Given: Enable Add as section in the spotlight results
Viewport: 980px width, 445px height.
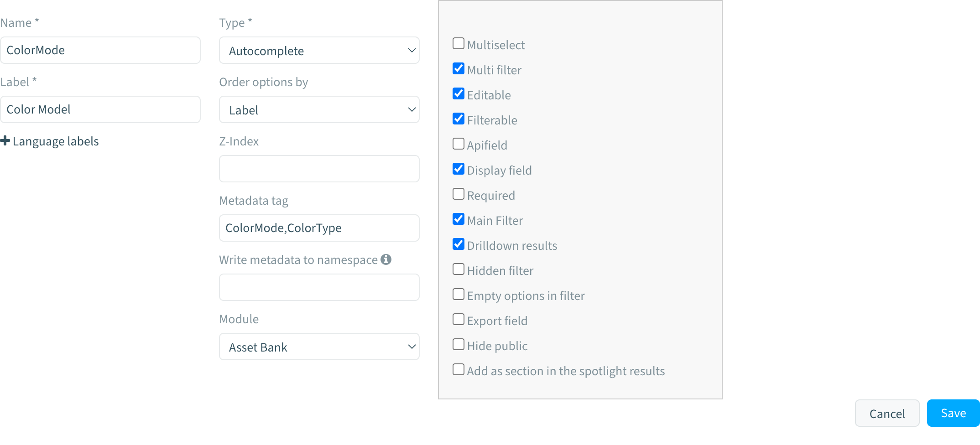Looking at the screenshot, I should tap(458, 369).
